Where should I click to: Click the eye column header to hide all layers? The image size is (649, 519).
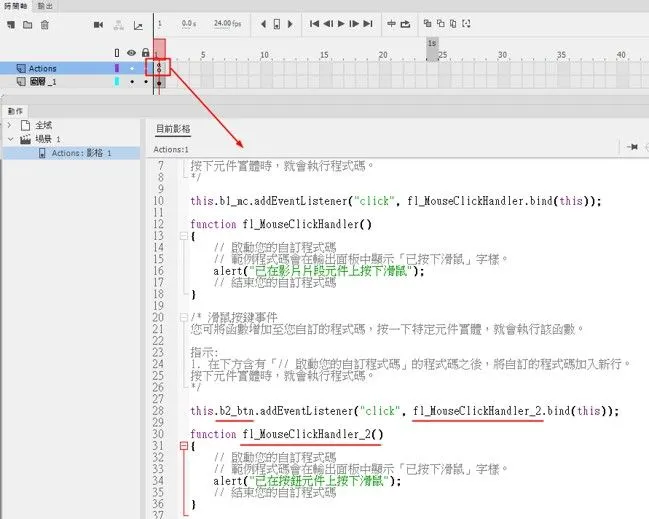coord(131,53)
